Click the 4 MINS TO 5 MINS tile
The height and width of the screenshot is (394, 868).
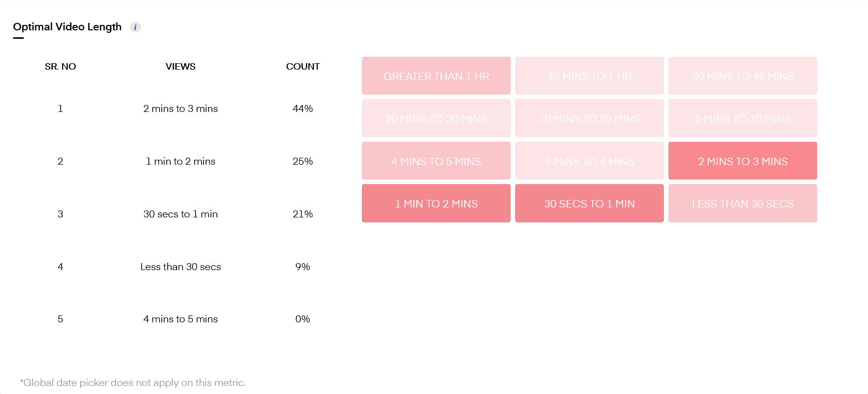point(436,161)
